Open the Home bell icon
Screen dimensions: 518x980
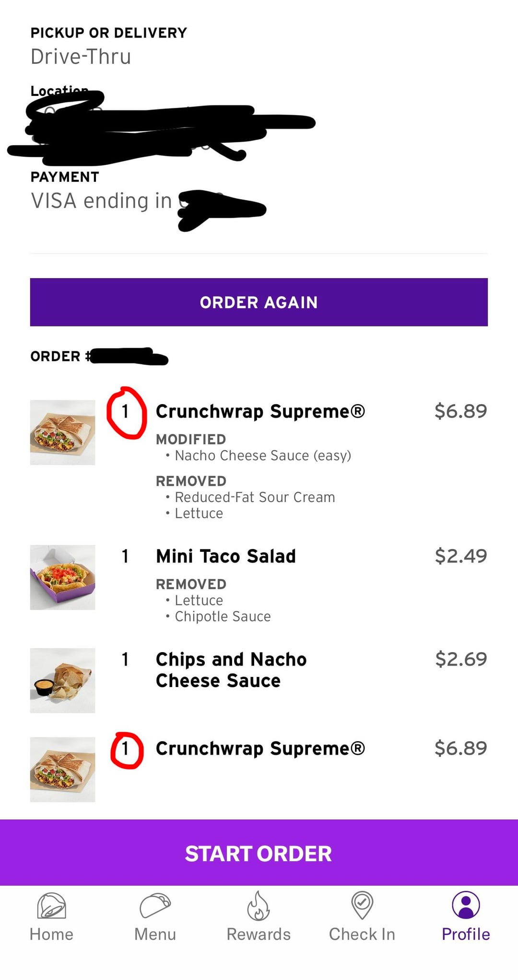[51, 905]
